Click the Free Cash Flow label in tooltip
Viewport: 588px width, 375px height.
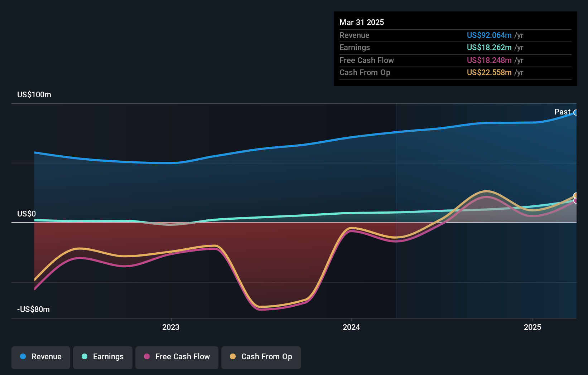click(367, 60)
